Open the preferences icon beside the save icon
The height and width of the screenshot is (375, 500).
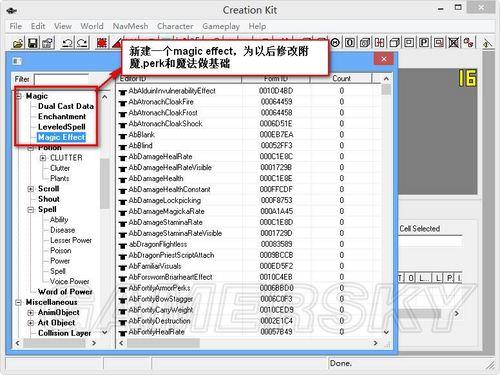[x=47, y=43]
